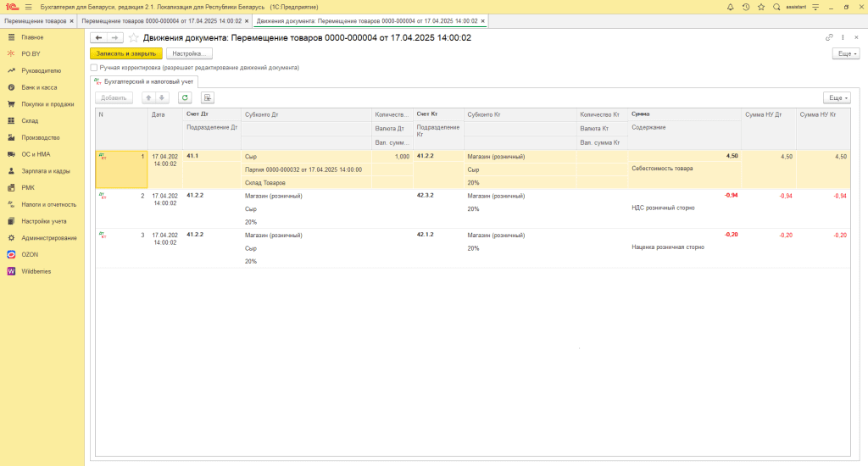Add document to favorites star
868x466 pixels.
coord(133,37)
